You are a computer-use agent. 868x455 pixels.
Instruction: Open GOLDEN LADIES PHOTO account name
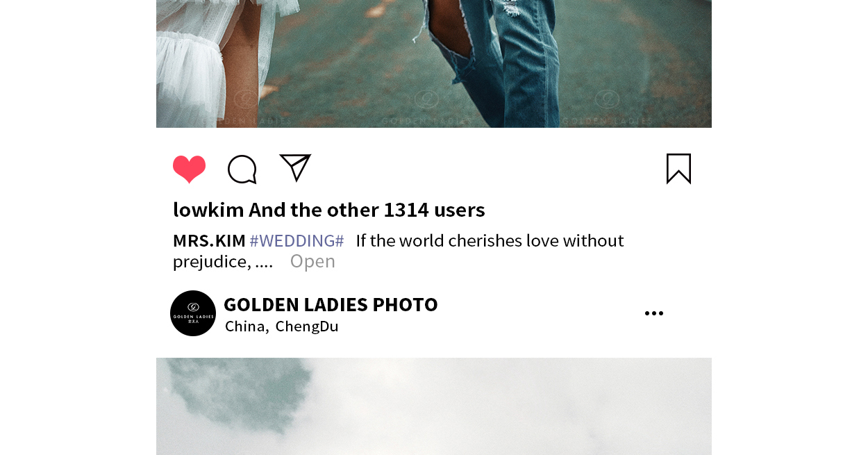[x=331, y=304]
